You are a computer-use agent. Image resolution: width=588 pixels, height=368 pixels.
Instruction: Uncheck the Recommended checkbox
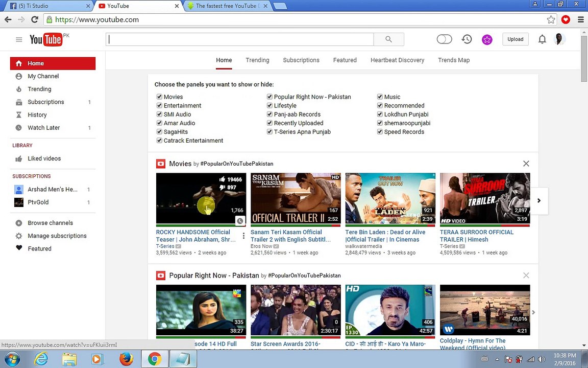pos(380,105)
